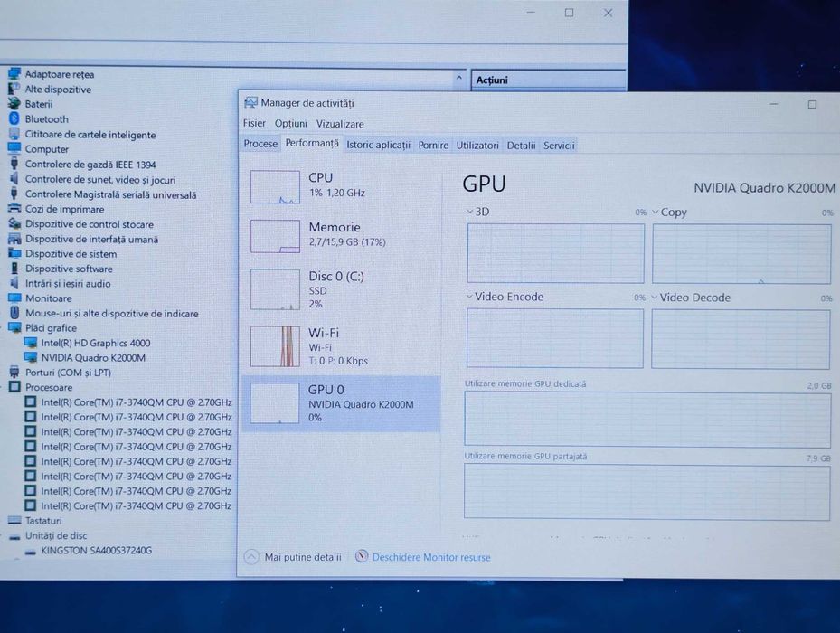Screen dimensions: 840x633
Task: Click the Cititoare de cartele inteligente icon
Action: pos(14,134)
